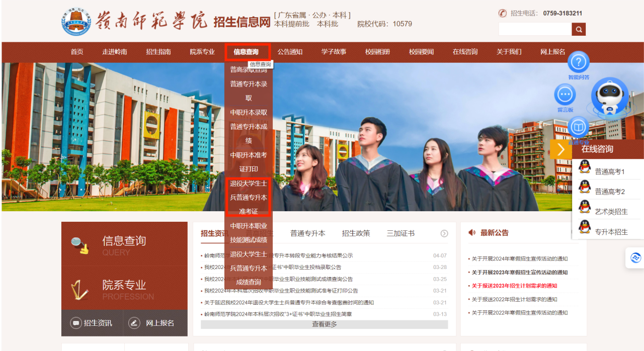Click the search magnifier button
This screenshot has height=351, width=644.
pos(579,30)
